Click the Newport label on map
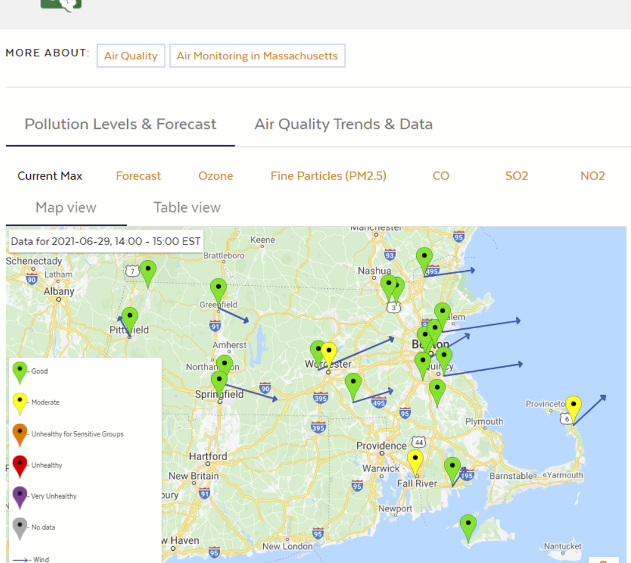631x563 pixels. pos(395,509)
